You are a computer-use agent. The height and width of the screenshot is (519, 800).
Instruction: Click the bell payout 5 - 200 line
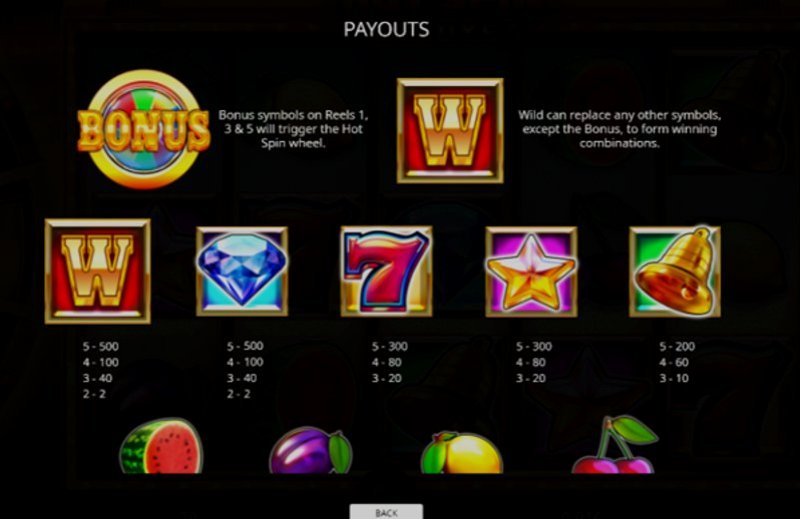tap(677, 347)
